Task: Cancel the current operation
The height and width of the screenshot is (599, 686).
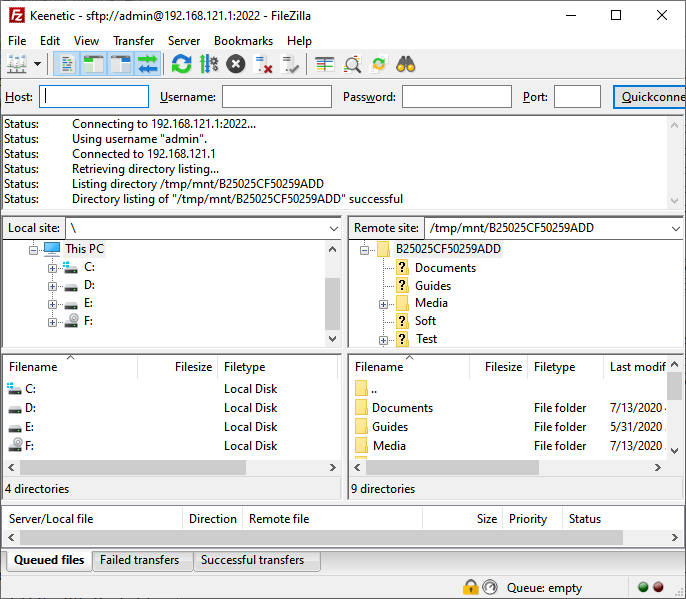Action: point(235,64)
